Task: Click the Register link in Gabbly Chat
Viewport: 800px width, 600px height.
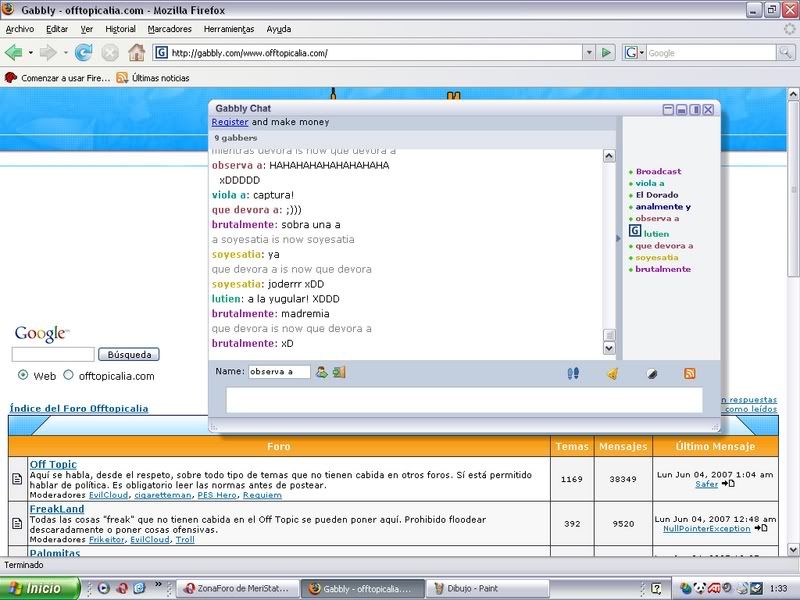Action: point(230,122)
